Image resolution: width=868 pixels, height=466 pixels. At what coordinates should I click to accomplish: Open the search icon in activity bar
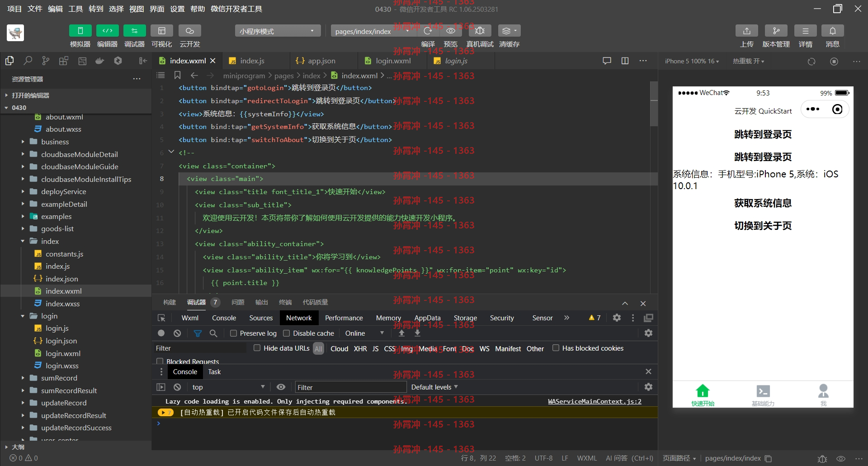pyautogui.click(x=28, y=61)
